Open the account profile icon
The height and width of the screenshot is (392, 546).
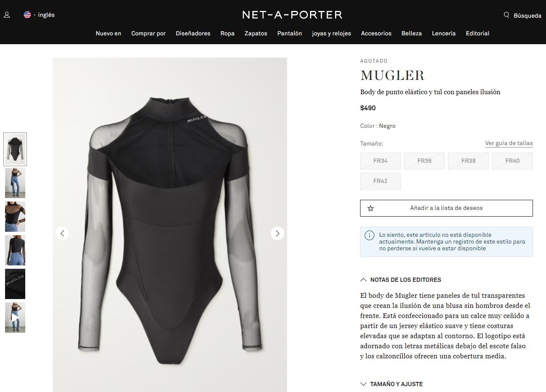tap(7, 15)
